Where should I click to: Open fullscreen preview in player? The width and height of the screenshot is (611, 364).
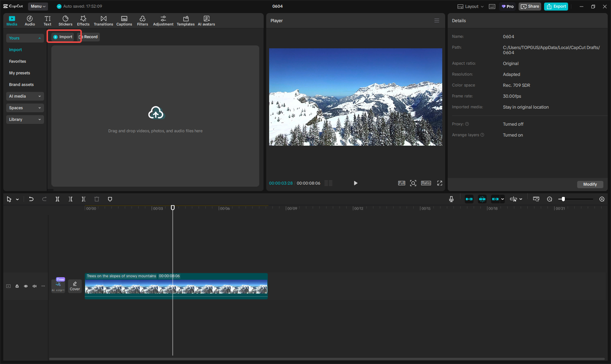point(440,183)
